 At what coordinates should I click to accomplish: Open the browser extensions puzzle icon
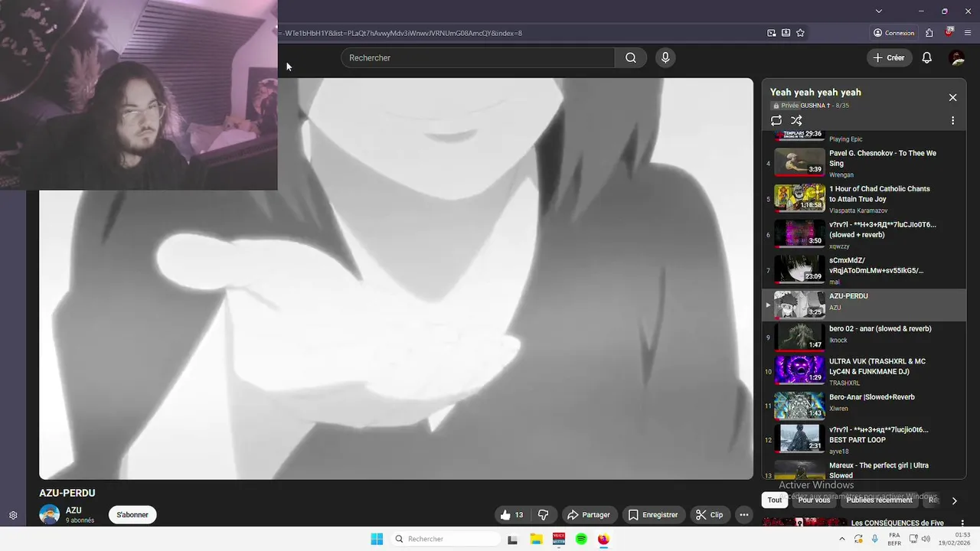coord(929,33)
